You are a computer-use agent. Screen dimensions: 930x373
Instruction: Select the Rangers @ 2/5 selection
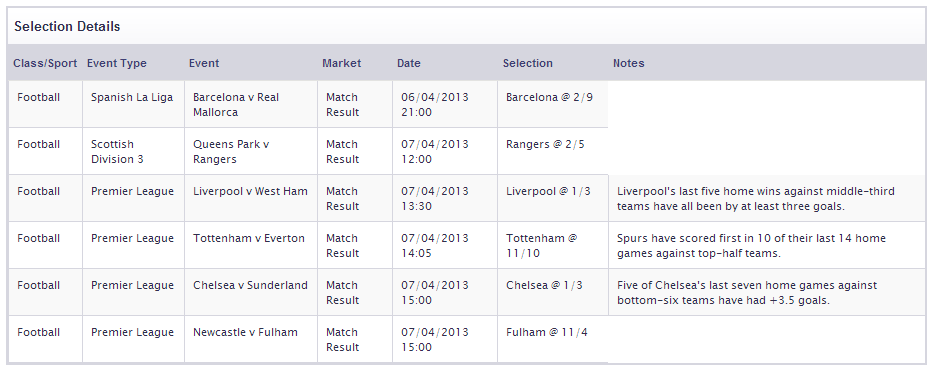[545, 144]
